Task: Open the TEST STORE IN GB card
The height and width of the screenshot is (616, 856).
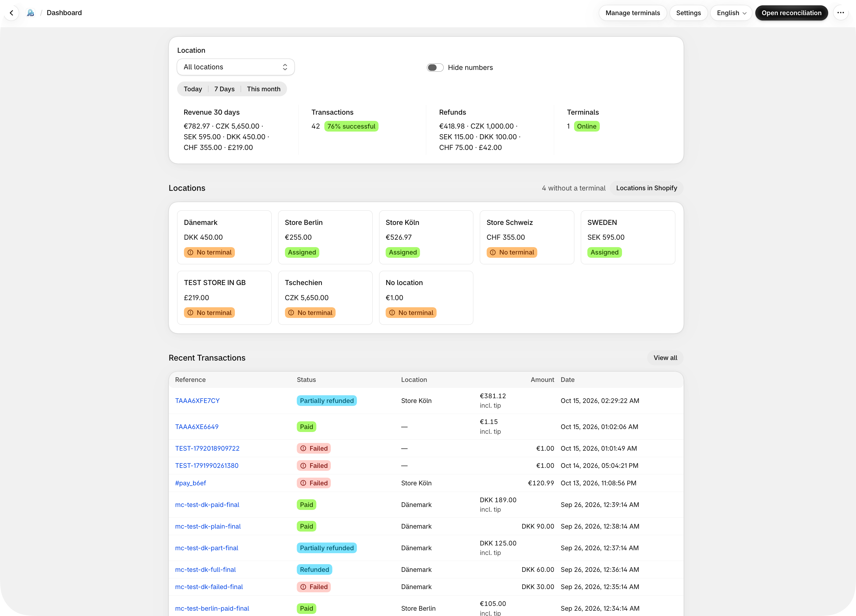Action: (x=224, y=297)
